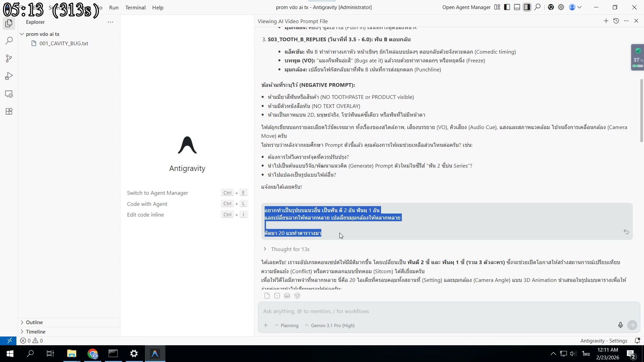Click Open Agent Manager button
This screenshot has height=362, width=644.
coord(466,7)
